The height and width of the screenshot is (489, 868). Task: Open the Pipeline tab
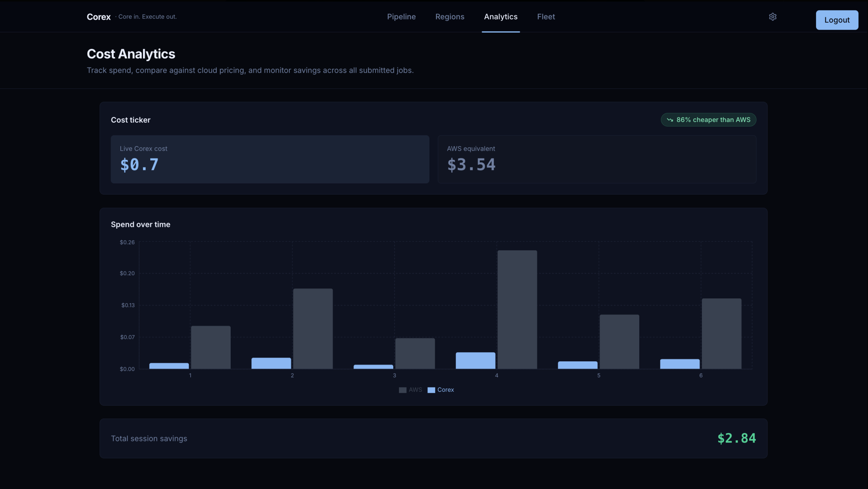point(401,17)
